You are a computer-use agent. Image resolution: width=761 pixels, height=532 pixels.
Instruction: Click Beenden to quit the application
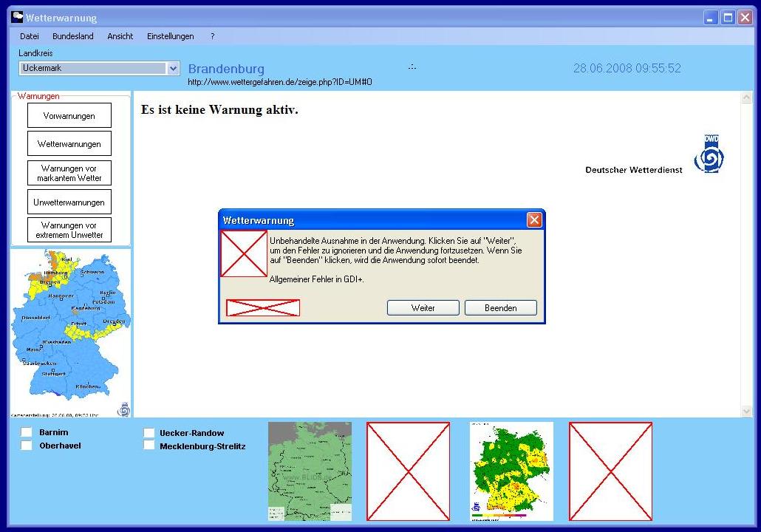click(x=500, y=308)
